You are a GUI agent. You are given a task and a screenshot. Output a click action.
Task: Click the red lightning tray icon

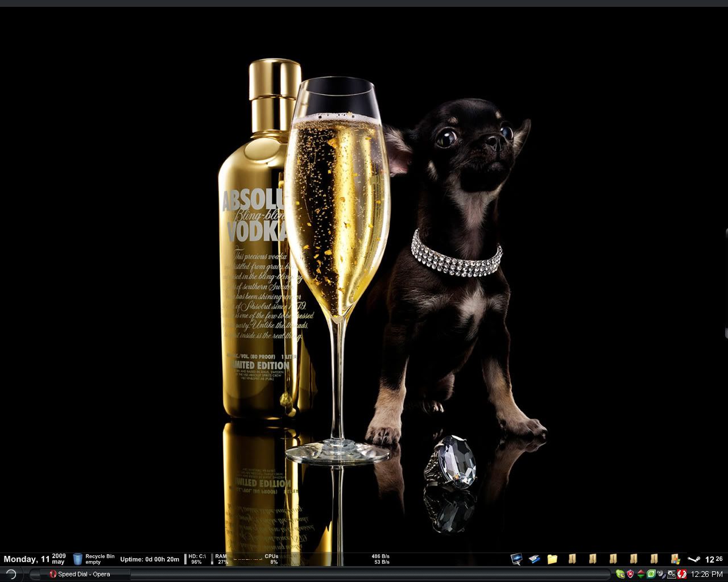pos(682,574)
